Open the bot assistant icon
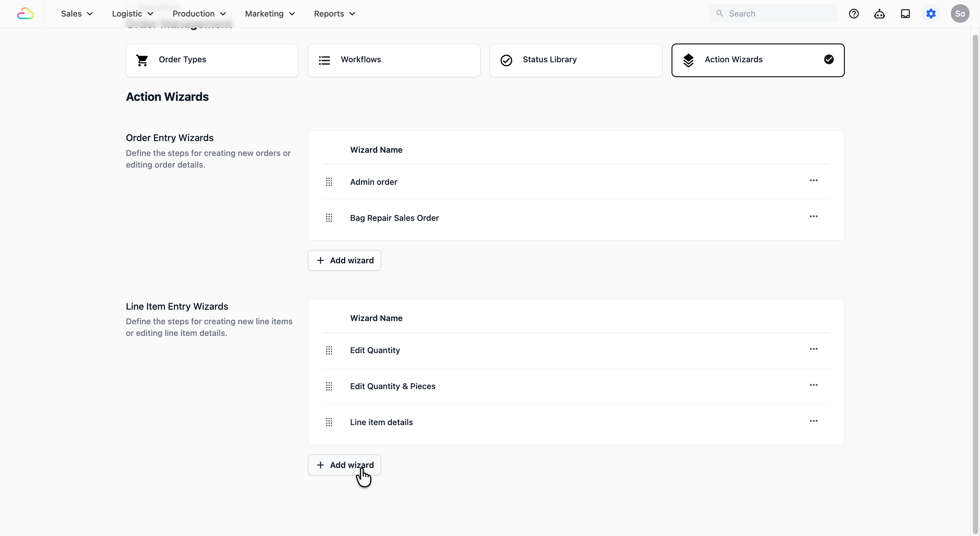The height and width of the screenshot is (536, 980). click(879, 14)
